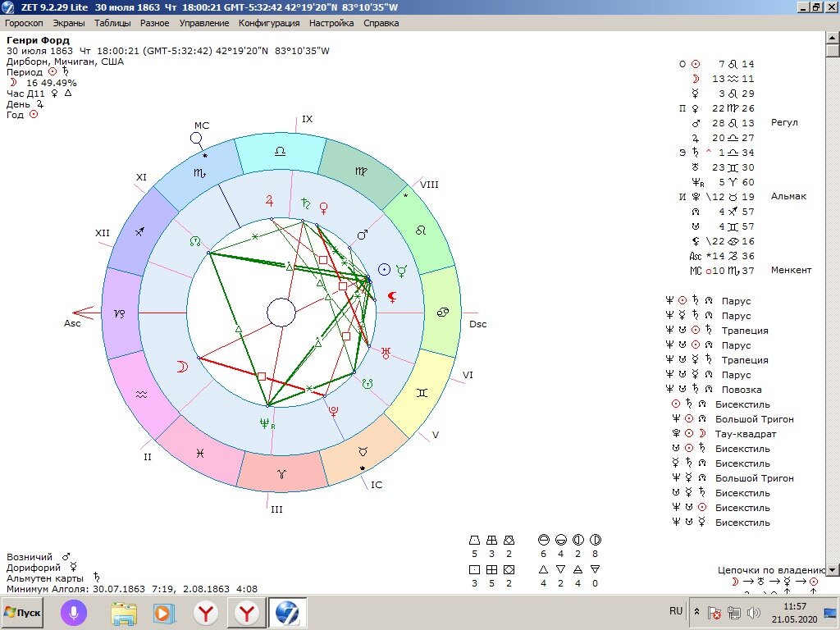The image size is (840, 630).
Task: Click the location text Дирборн, Мичиган, США
Action: (65, 62)
